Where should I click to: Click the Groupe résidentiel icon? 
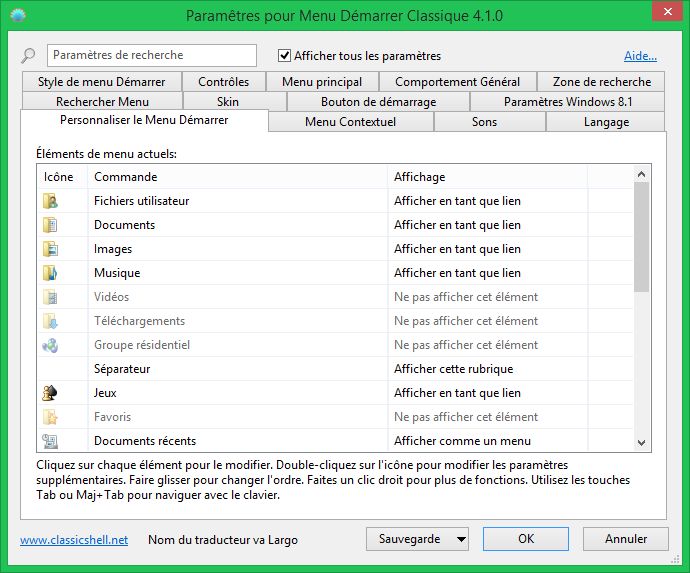(51, 345)
